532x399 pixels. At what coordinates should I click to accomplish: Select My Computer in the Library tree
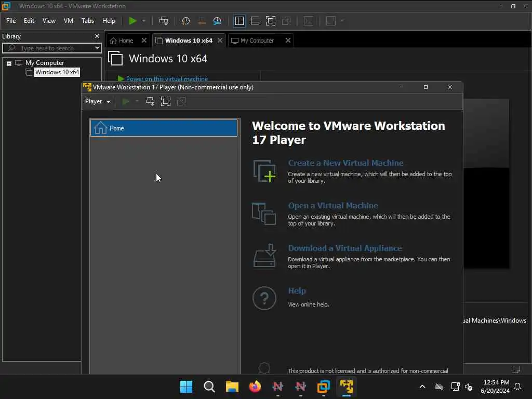coord(45,63)
